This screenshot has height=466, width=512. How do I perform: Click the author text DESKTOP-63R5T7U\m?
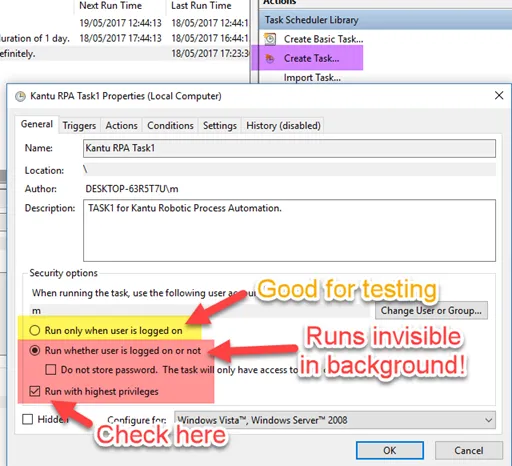[132, 189]
